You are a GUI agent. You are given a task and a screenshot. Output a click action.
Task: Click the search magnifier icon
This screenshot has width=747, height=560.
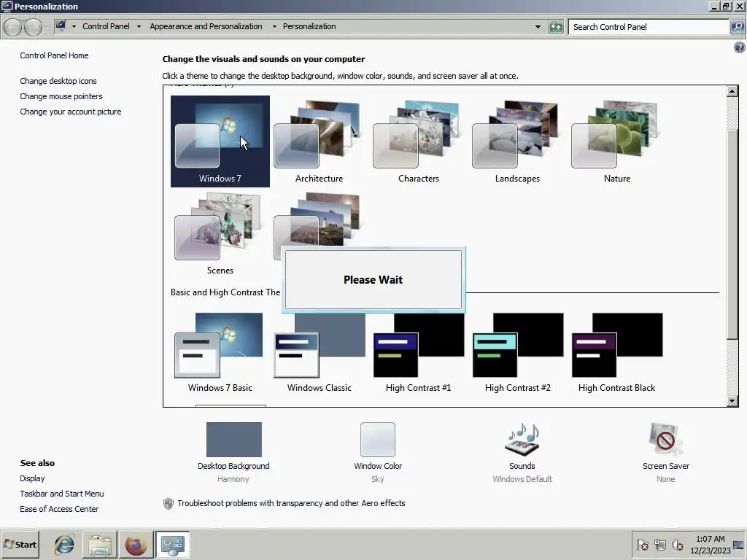[737, 27]
